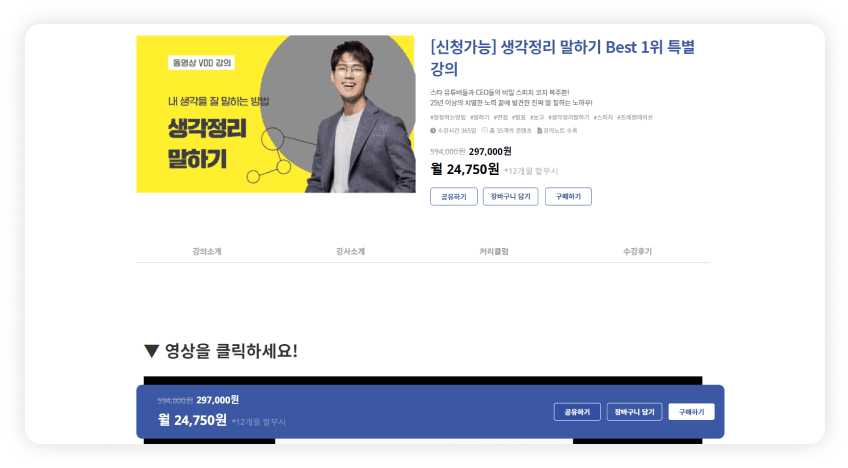The width and height of the screenshot is (848, 468).
Task: Click the 동영상 VOD 강의 label on the banner
Action: (x=201, y=63)
